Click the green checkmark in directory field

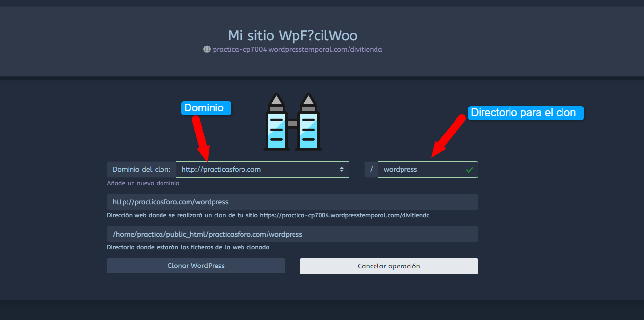469,169
